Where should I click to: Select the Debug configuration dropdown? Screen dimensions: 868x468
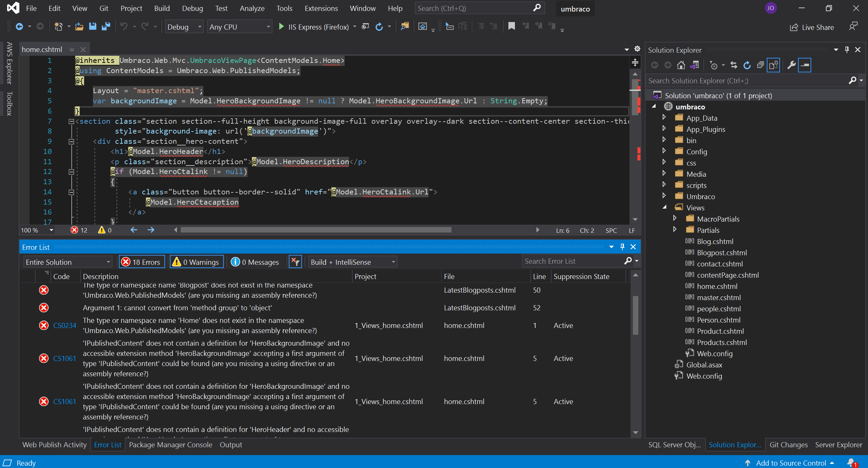(183, 27)
